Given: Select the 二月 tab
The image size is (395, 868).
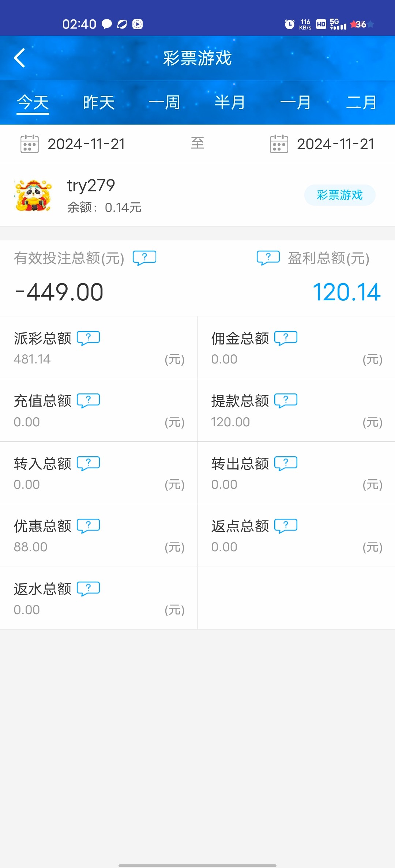Looking at the screenshot, I should (361, 102).
